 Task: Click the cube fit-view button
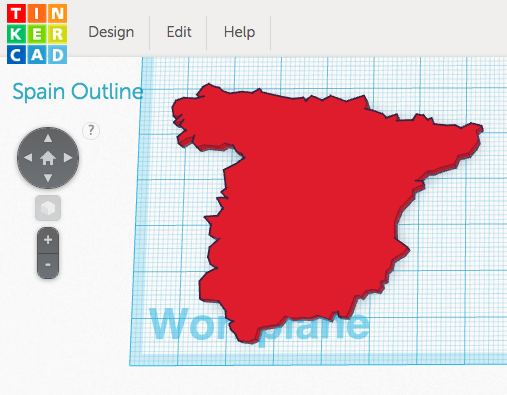tap(48, 208)
